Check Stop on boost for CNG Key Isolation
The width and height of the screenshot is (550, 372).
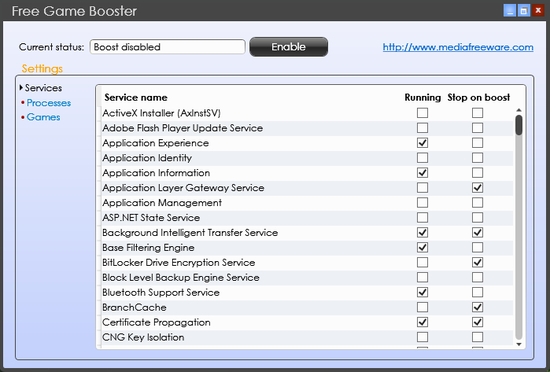click(x=477, y=337)
